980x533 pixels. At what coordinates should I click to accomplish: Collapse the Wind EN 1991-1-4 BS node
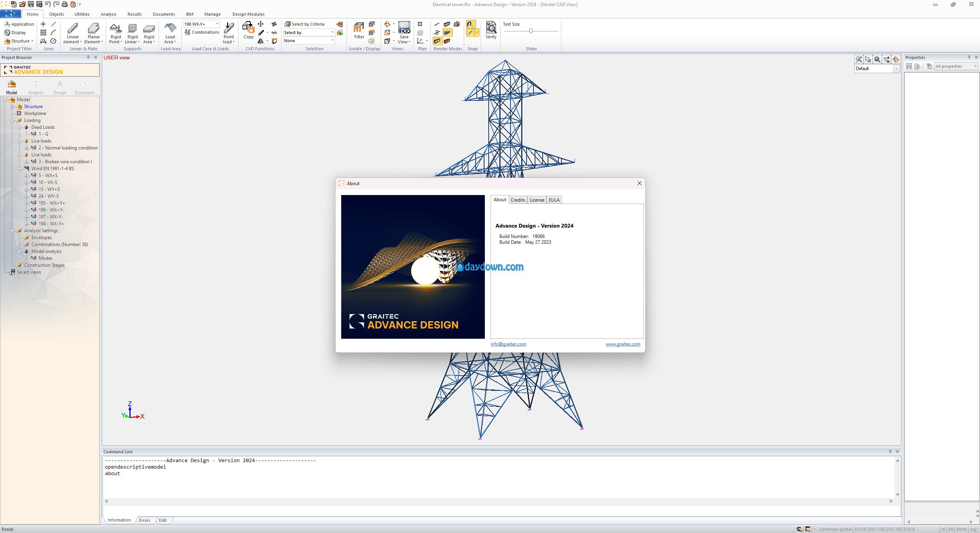coord(19,169)
